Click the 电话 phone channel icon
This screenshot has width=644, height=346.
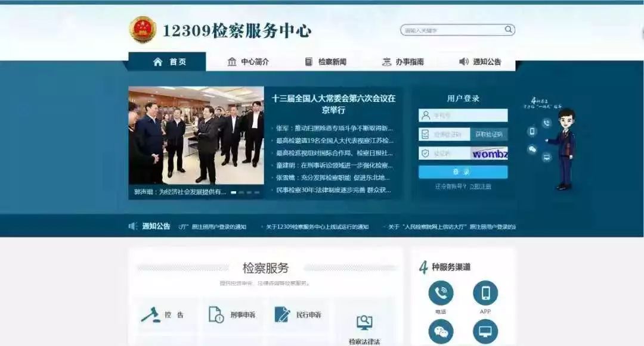(x=441, y=293)
